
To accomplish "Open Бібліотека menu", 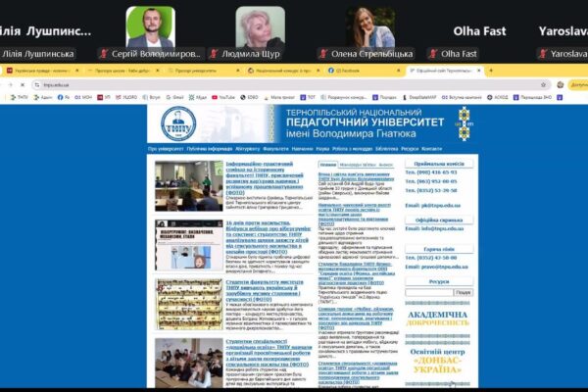I will pos(387,149).
